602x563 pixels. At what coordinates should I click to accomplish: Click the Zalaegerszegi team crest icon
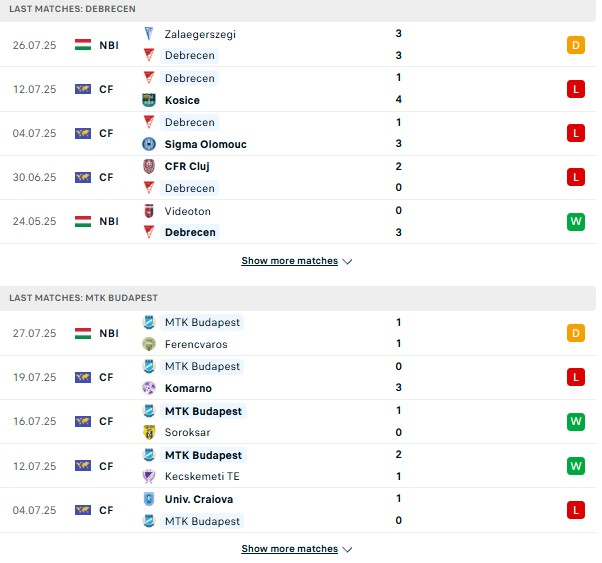pyautogui.click(x=149, y=34)
